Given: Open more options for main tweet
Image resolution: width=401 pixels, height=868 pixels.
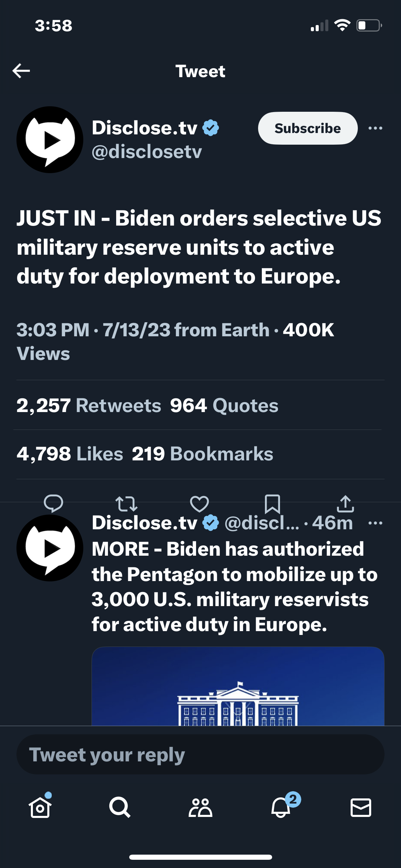Looking at the screenshot, I should [375, 129].
